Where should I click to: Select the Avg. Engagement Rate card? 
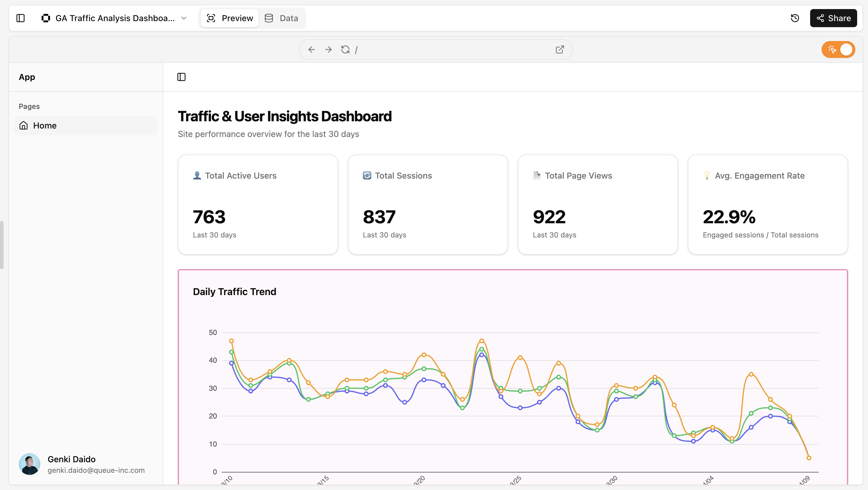(767, 204)
